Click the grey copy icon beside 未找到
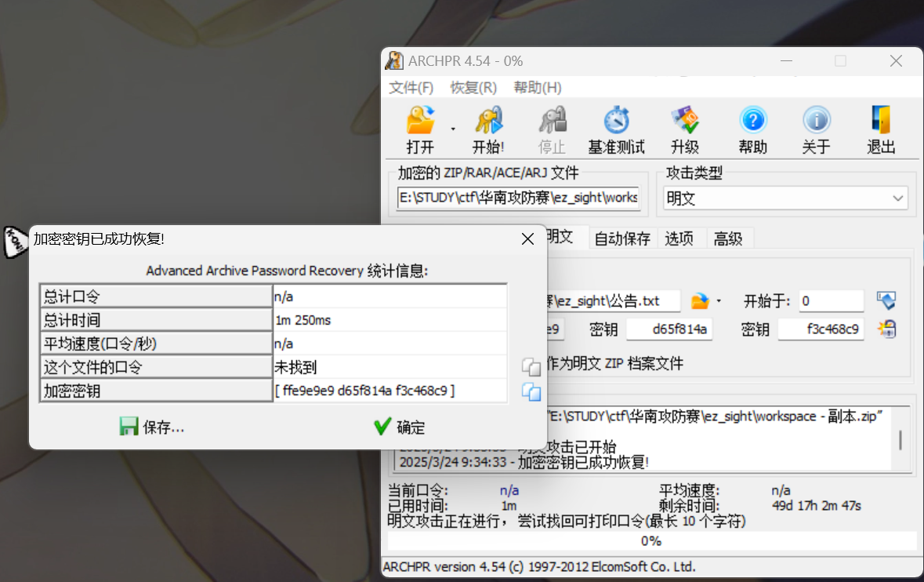The image size is (924, 582). (531, 367)
